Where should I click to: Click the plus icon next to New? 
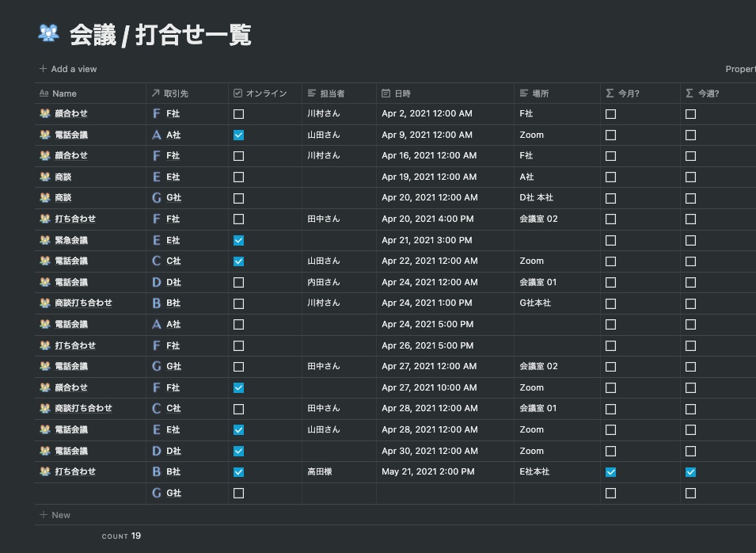click(44, 515)
